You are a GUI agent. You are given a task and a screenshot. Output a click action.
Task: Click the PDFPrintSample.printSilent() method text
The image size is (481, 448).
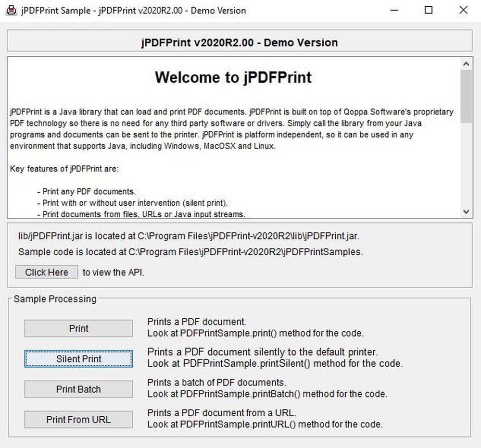click(x=275, y=364)
